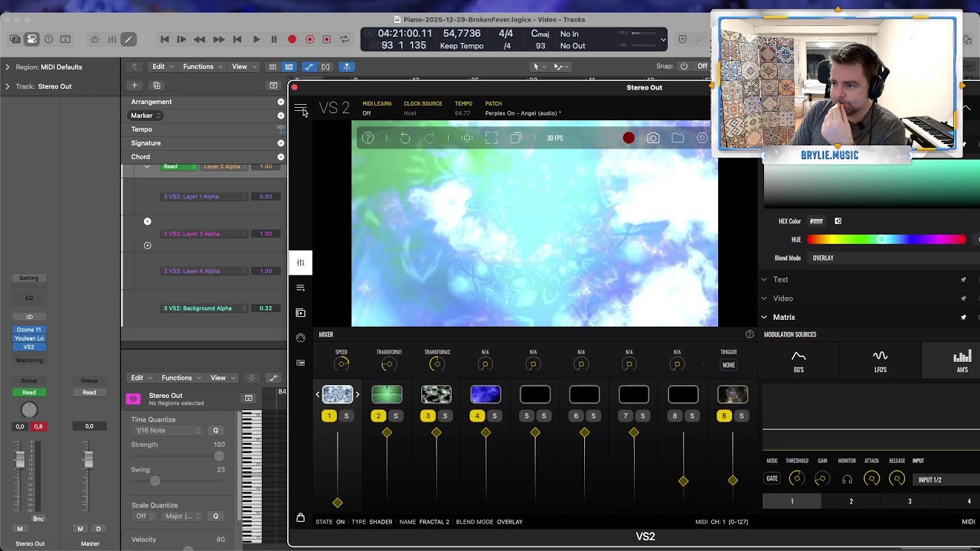980x551 pixels.
Task: Select the EG's modulation source
Action: click(799, 361)
